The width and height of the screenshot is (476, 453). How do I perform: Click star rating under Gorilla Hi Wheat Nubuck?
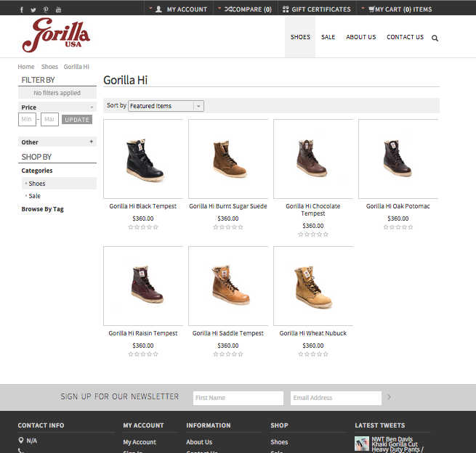click(x=313, y=354)
